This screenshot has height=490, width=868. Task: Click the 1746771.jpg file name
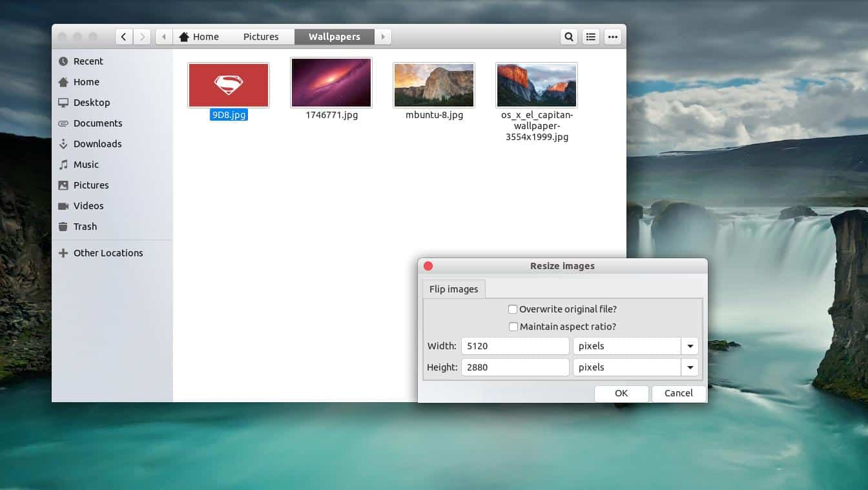coord(331,115)
